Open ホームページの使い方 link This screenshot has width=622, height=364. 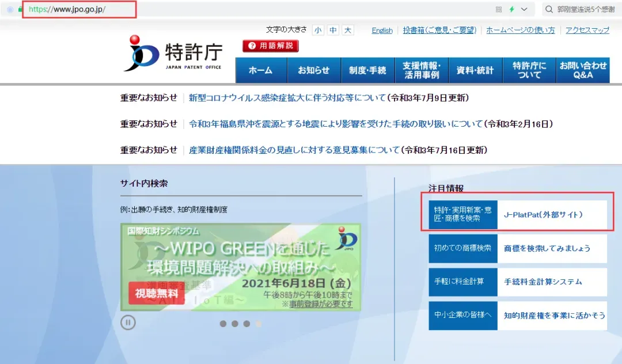tap(521, 31)
